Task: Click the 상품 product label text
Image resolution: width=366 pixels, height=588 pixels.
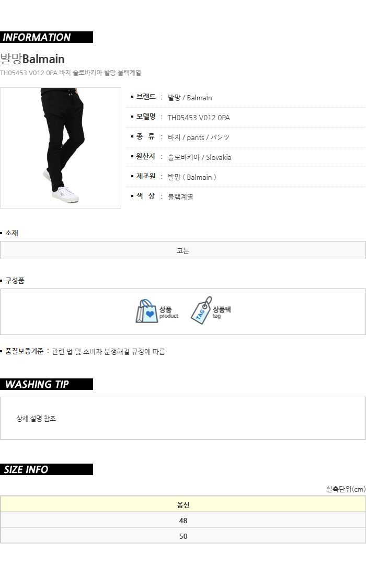Action: 165,309
